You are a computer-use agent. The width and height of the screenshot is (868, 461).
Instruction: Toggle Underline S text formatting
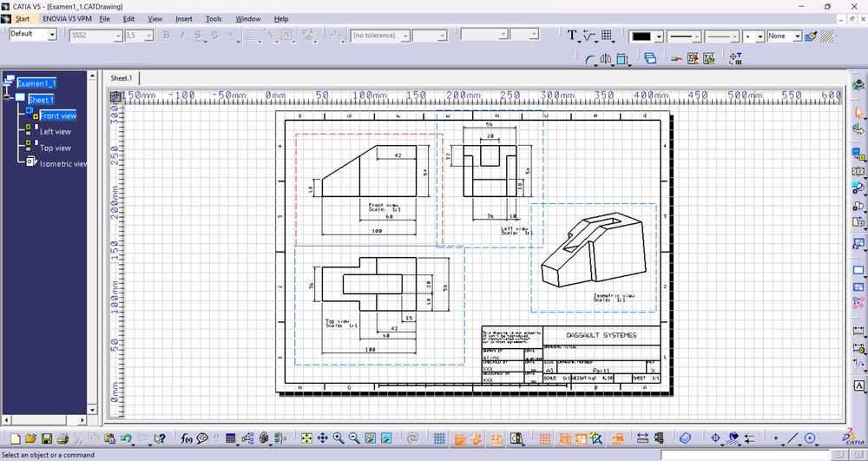coord(198,36)
